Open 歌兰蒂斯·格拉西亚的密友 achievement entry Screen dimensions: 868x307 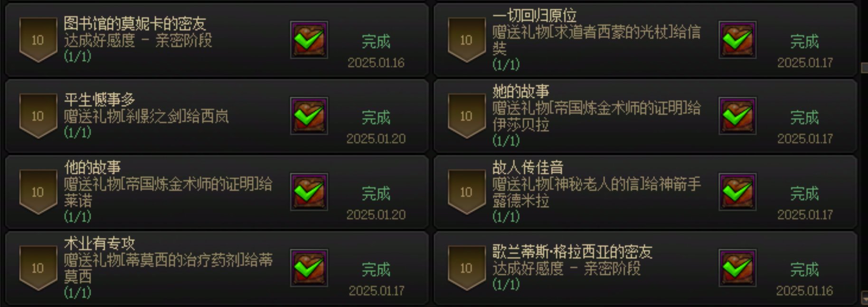[x=645, y=268]
